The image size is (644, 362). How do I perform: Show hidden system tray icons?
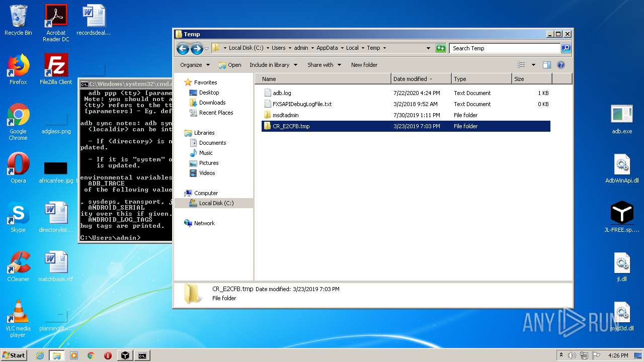click(x=561, y=355)
